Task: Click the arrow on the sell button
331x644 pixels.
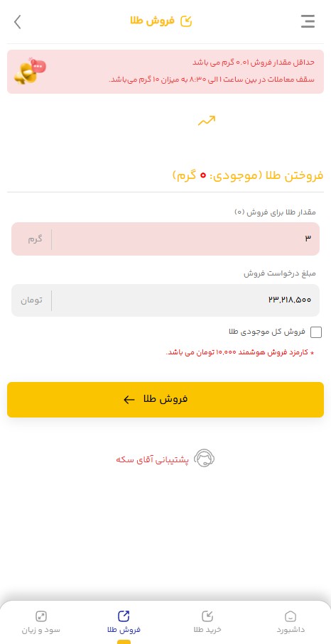Action: click(129, 400)
